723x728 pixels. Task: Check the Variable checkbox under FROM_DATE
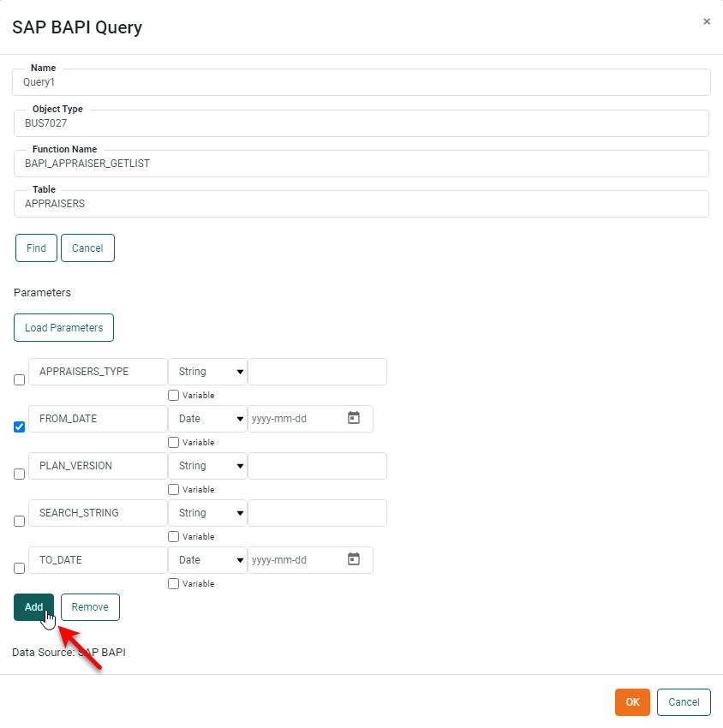pyautogui.click(x=172, y=442)
